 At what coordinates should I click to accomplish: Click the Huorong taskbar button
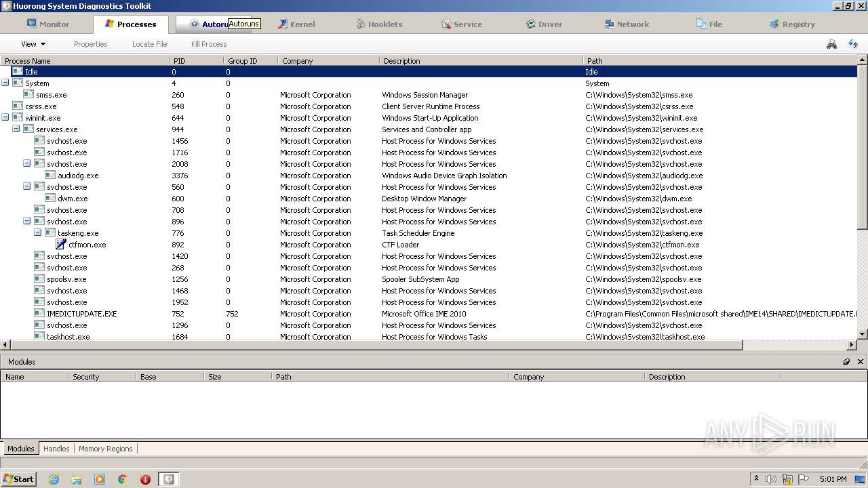tap(168, 479)
